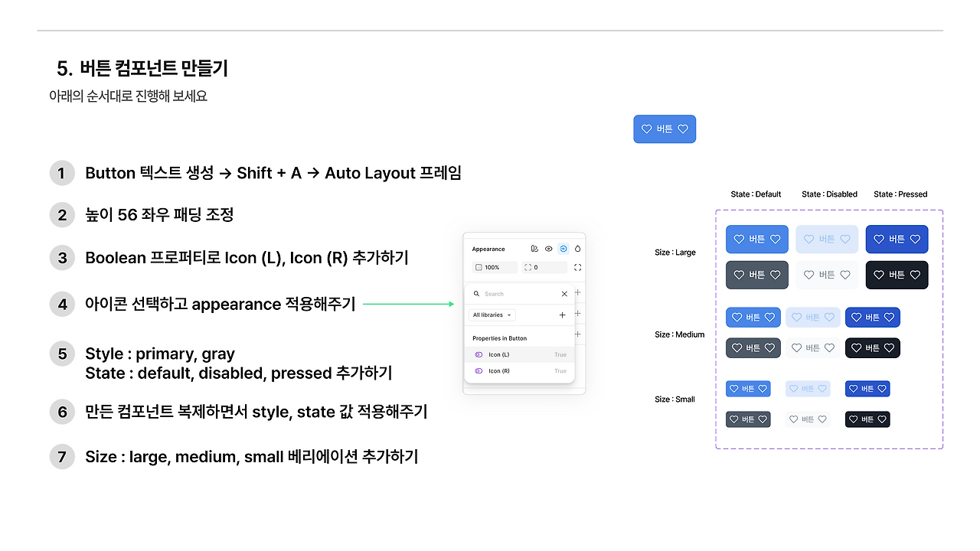Click the Large primary Pressed dark-blue 버튼
The height and width of the screenshot is (551, 980).
(897, 240)
